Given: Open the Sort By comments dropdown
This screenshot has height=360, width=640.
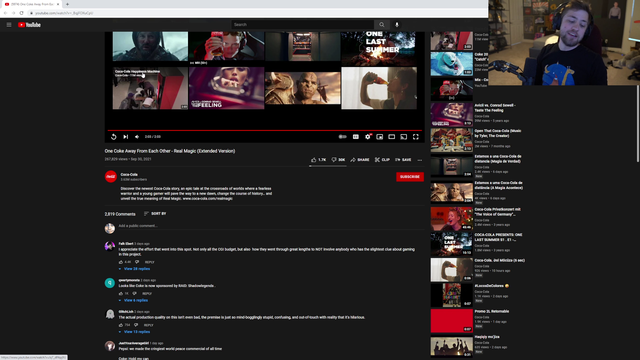Looking at the screenshot, I should coord(155,213).
